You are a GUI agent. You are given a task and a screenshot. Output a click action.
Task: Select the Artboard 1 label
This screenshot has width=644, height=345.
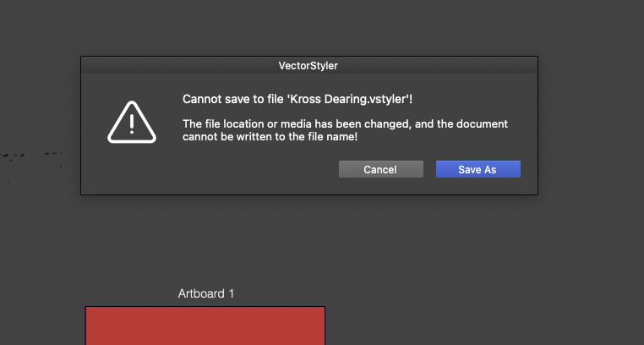(x=205, y=293)
